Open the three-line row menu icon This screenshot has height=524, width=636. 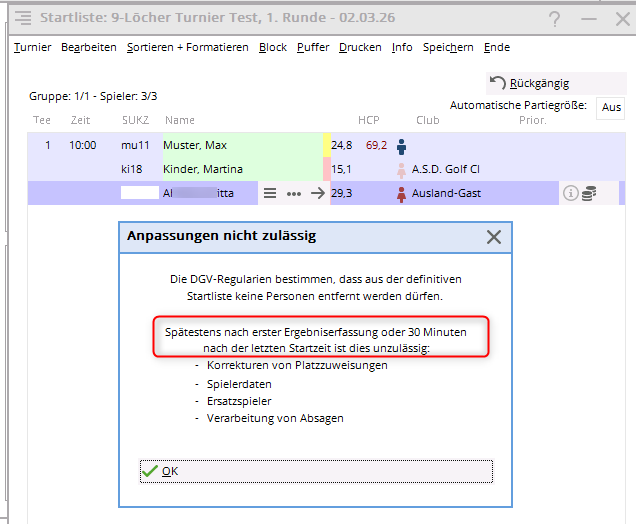(270, 193)
